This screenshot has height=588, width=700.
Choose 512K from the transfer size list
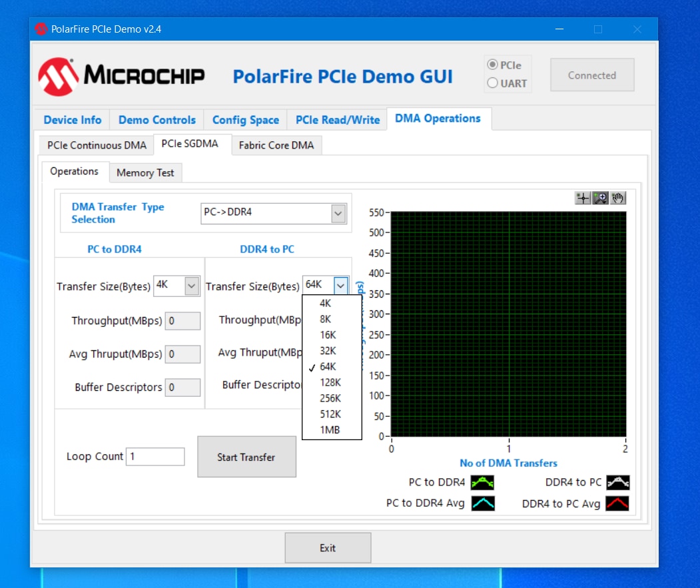(332, 414)
